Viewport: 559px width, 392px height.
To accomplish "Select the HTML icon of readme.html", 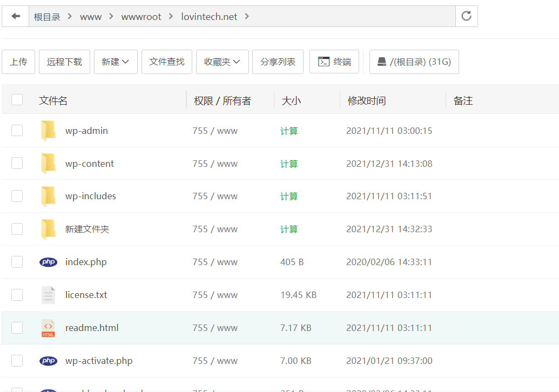I will (x=48, y=328).
